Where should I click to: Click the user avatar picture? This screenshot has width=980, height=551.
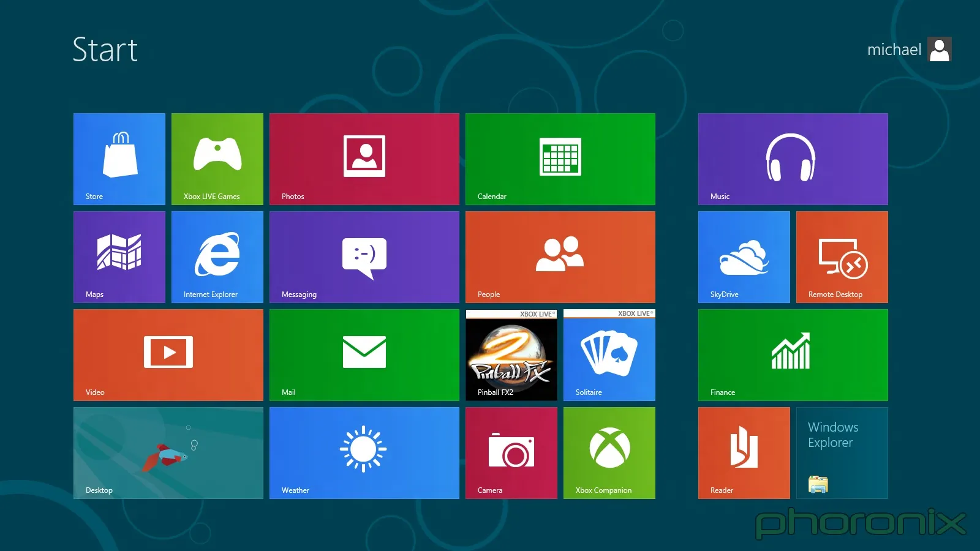940,49
